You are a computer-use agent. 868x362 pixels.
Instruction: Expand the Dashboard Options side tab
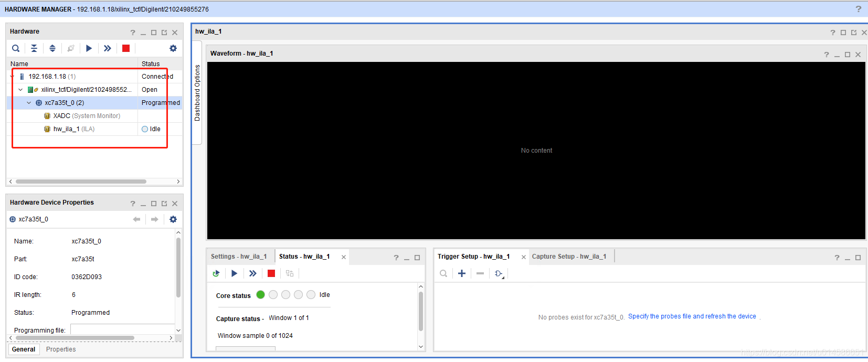click(197, 93)
